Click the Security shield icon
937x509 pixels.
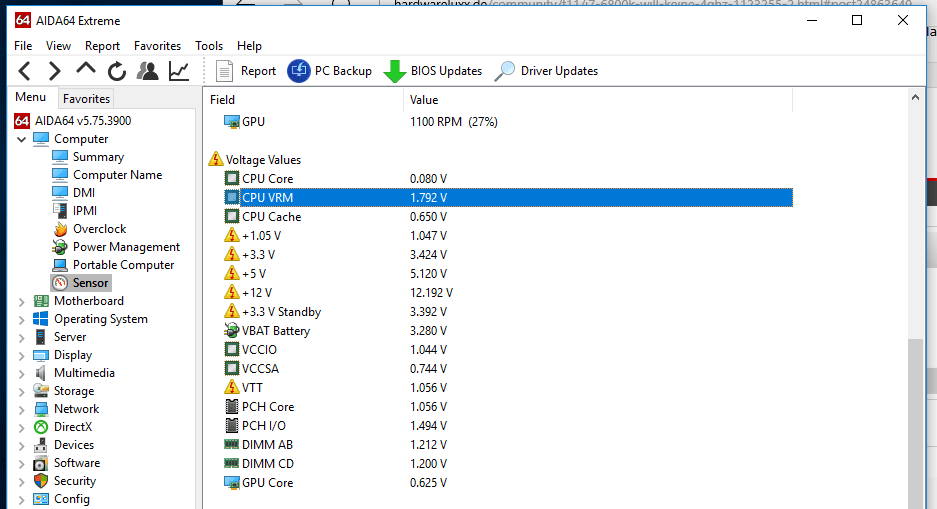41,481
